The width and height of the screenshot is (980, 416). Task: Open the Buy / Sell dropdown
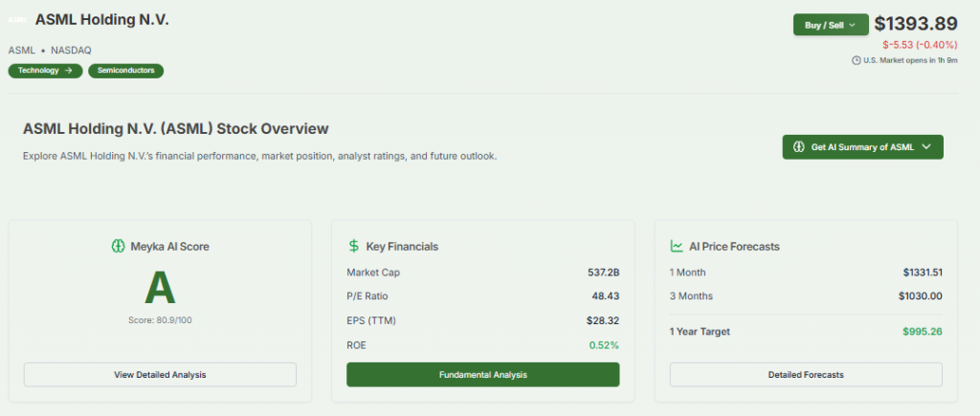click(830, 25)
